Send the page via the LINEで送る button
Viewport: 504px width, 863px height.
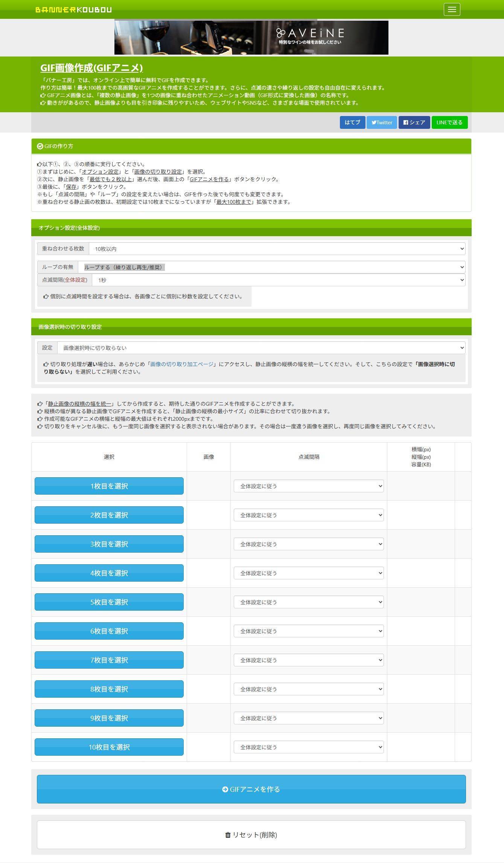coord(449,122)
